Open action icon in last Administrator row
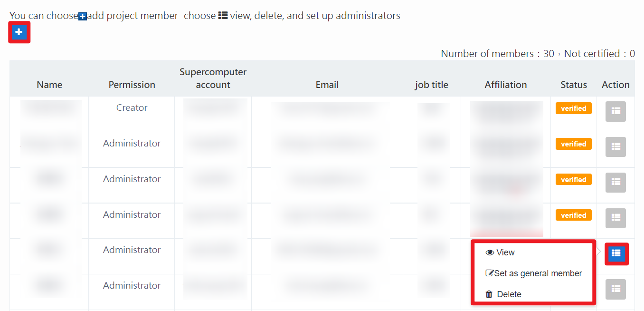The height and width of the screenshot is (311, 644). 616,289
